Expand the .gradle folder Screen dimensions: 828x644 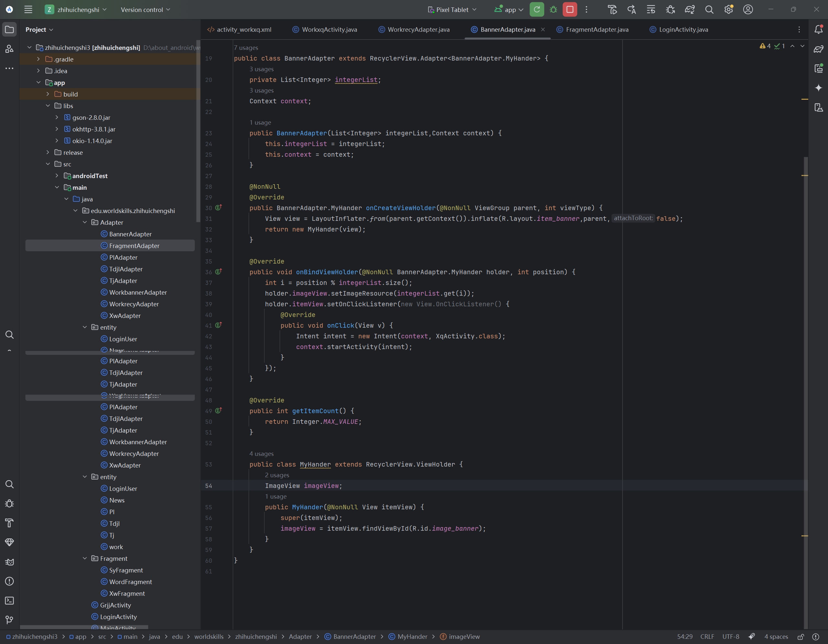[38, 59]
